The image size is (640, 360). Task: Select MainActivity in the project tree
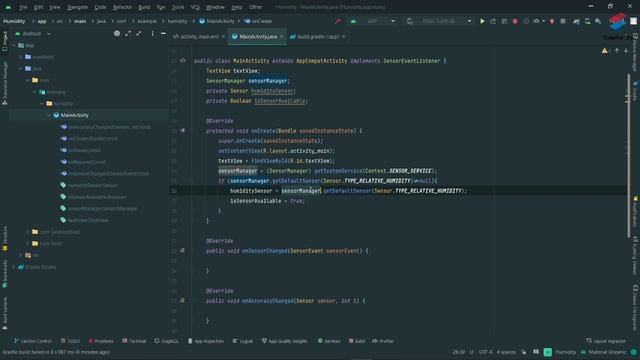(74, 115)
